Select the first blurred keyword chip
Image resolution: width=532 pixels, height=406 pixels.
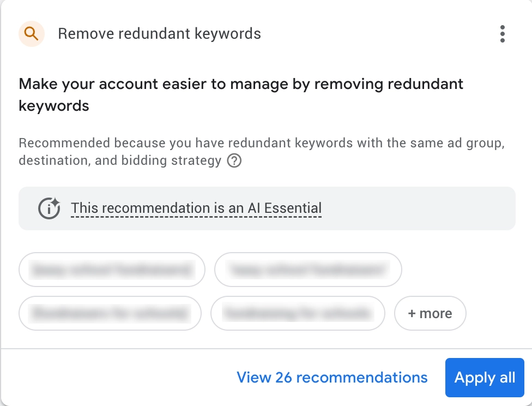(112, 270)
